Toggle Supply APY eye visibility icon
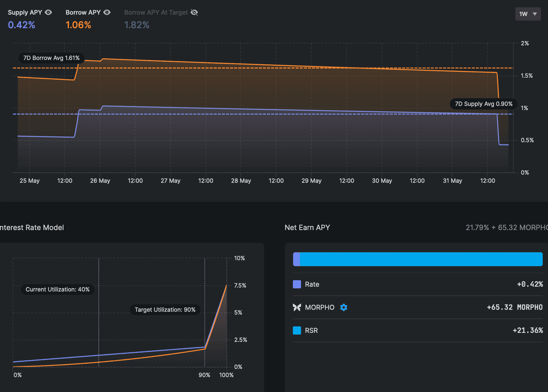 [48, 12]
